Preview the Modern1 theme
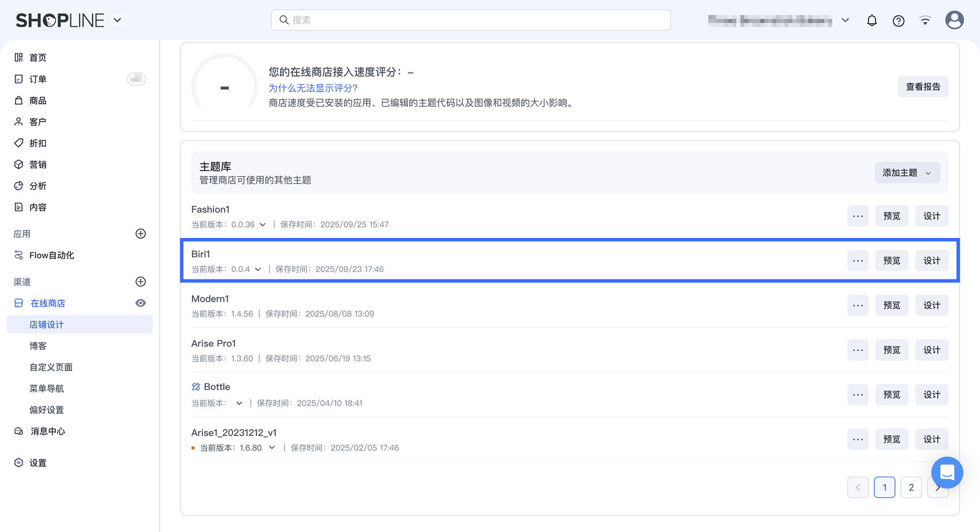Viewport: 980px width, 532px height. click(892, 305)
